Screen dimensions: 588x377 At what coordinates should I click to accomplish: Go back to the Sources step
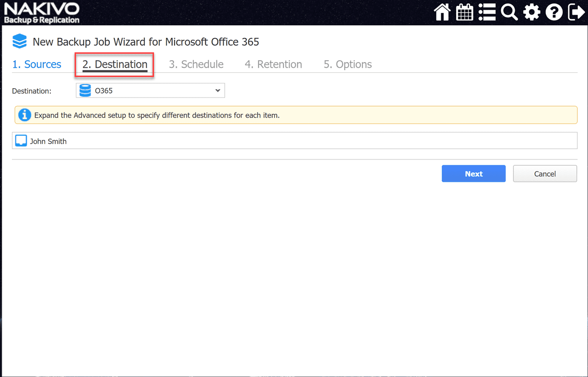point(37,64)
